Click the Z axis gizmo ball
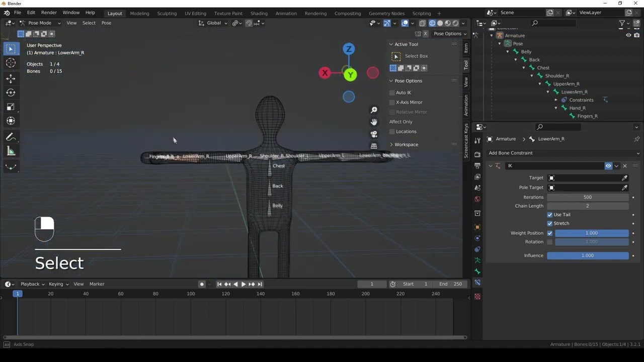The image size is (644, 362). click(x=348, y=49)
